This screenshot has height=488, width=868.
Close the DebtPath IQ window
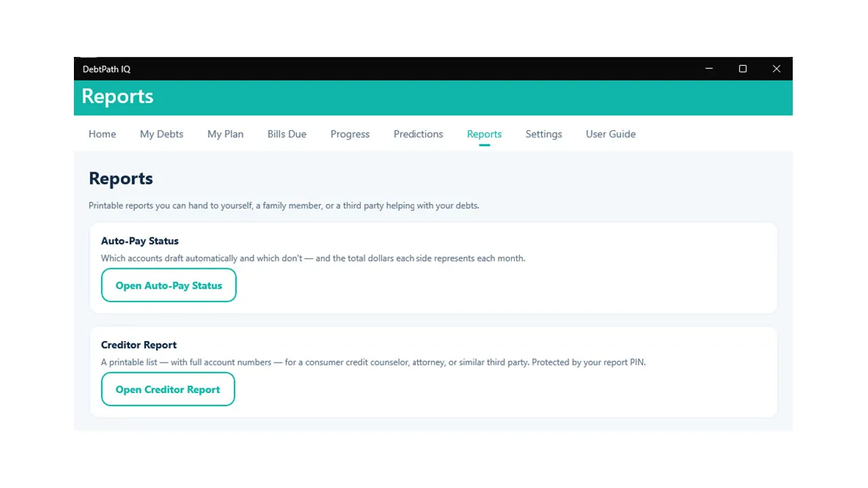pos(776,68)
